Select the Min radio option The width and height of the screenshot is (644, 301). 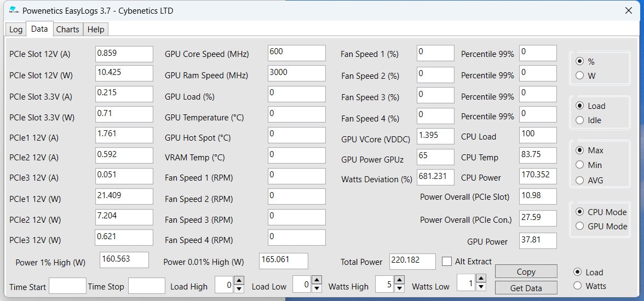(x=580, y=165)
